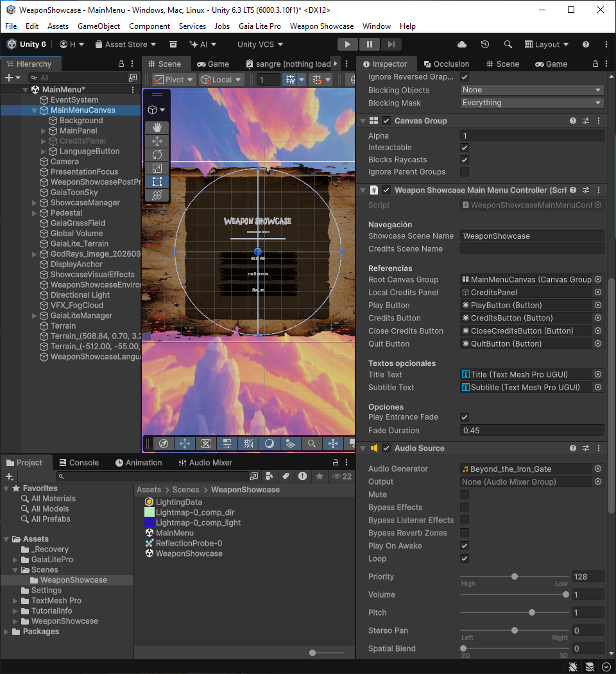Screen dimensions: 616x674
Task: Toggle Ignore Reversed Graphics checkbox
Action: pos(465,77)
